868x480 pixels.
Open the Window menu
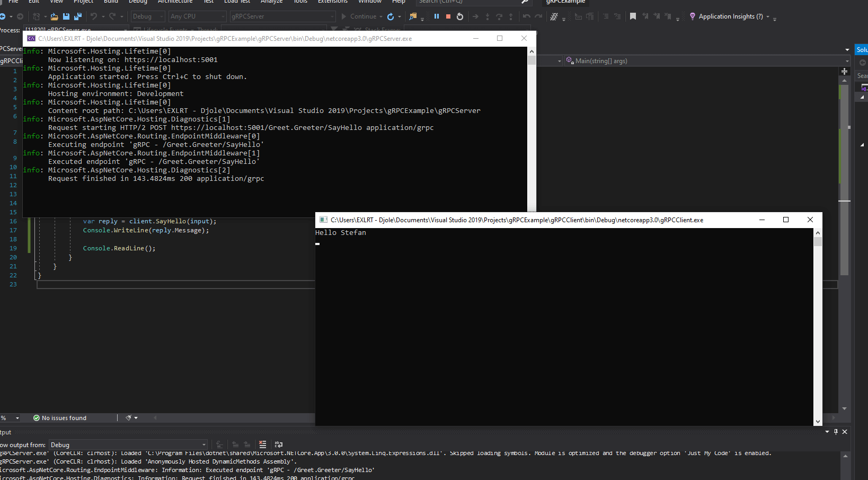pyautogui.click(x=370, y=2)
